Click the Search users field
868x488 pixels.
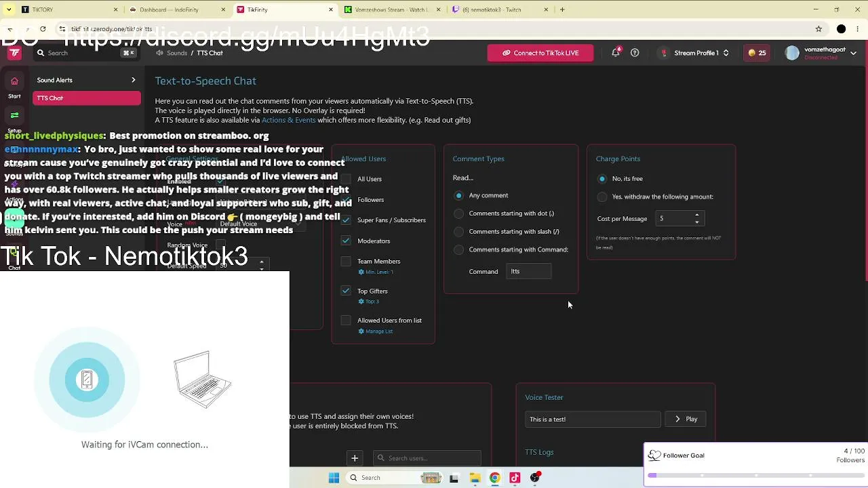[x=427, y=458]
